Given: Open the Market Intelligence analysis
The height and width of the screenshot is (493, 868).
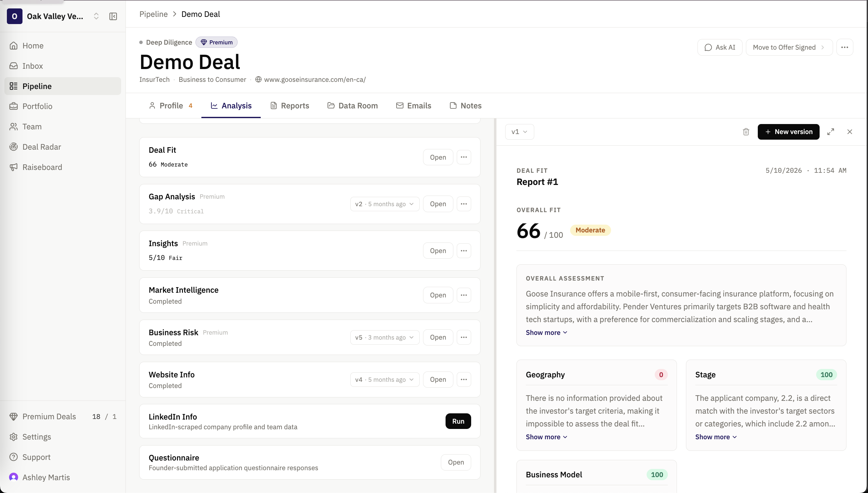Looking at the screenshot, I should tap(438, 295).
